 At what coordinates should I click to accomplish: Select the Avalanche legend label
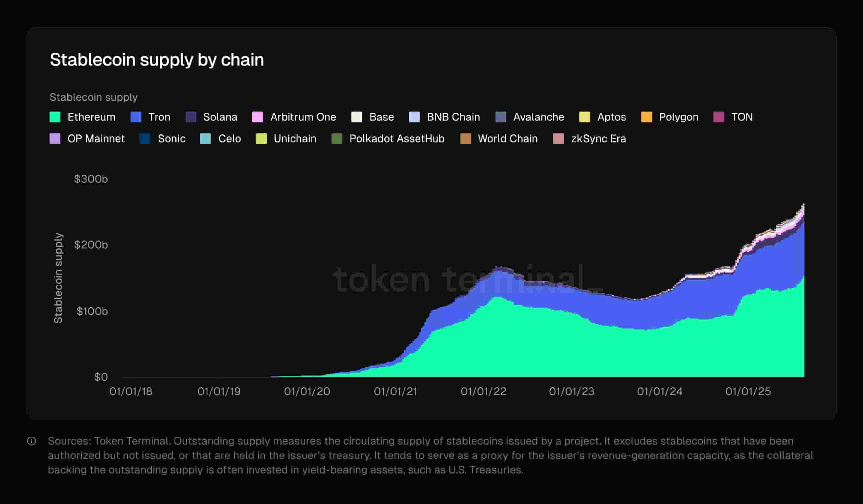pos(538,117)
